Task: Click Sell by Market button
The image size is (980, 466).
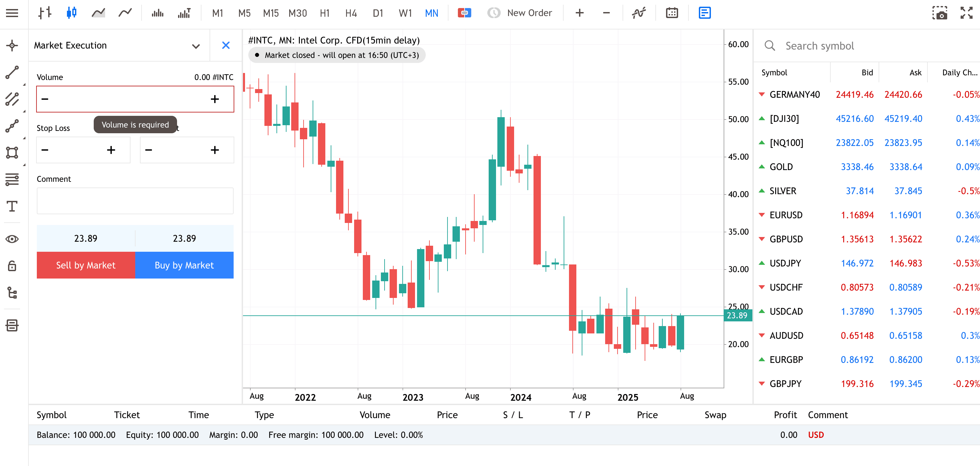Action: tap(86, 265)
